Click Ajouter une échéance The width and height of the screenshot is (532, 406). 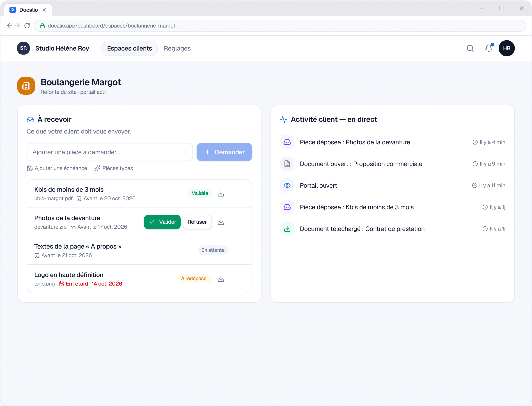(57, 168)
